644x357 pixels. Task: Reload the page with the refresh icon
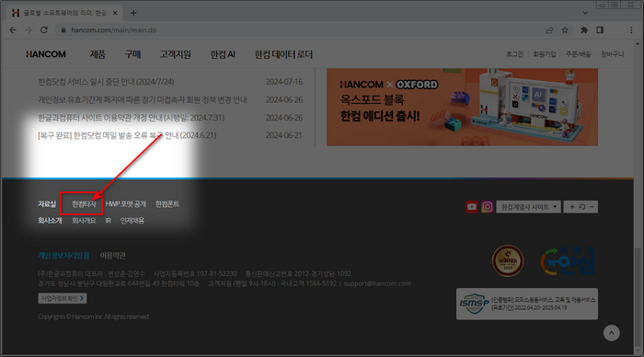coord(44,30)
